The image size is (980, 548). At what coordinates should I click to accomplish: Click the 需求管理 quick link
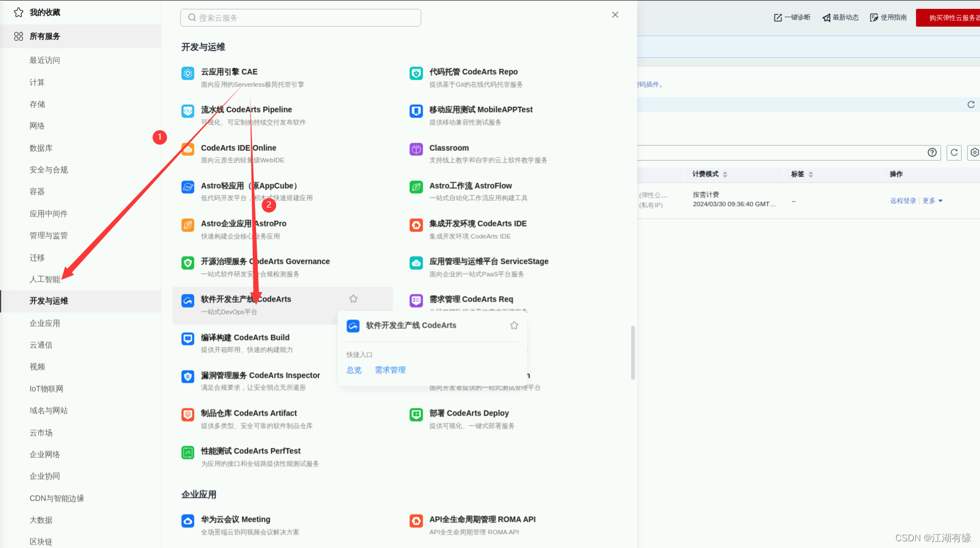pyautogui.click(x=390, y=370)
